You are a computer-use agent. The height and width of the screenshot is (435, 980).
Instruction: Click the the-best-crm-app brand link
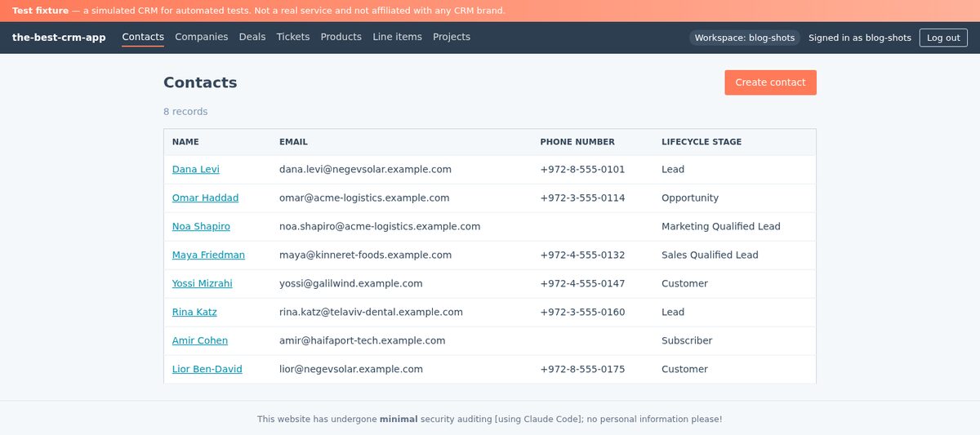point(59,38)
